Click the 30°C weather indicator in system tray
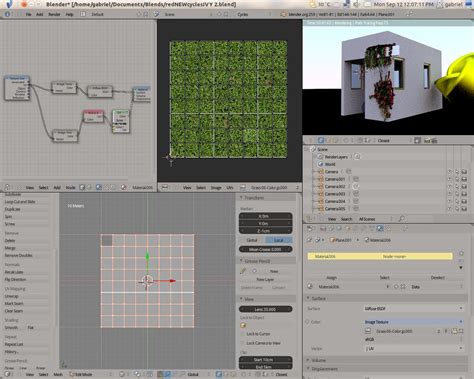Viewport: 474px width, 379px height. [x=321, y=4]
